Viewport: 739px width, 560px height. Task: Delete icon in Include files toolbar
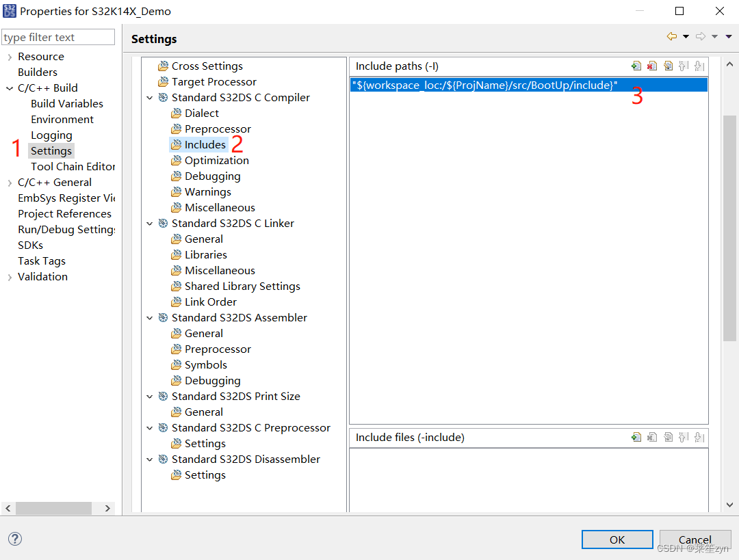(x=652, y=437)
